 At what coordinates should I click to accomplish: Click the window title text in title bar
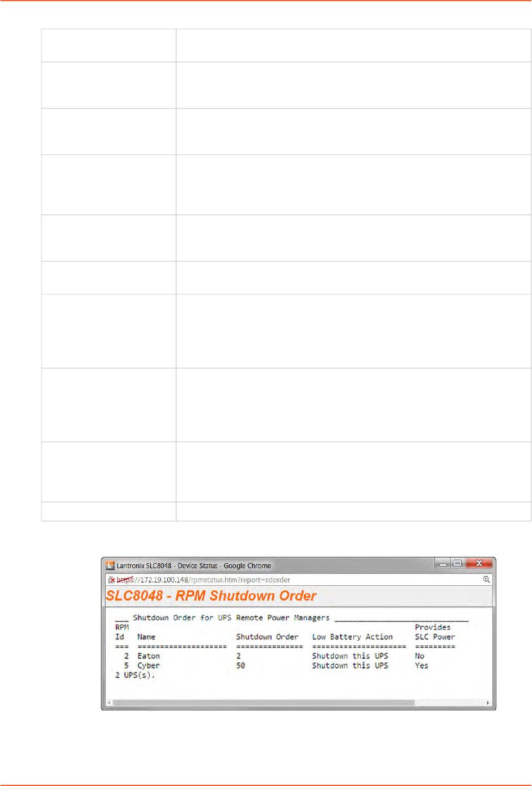point(193,565)
